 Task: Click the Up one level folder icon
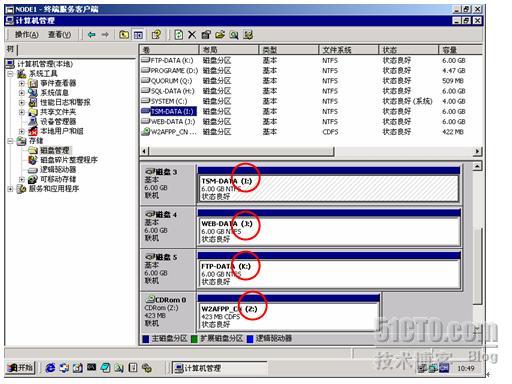[124, 34]
